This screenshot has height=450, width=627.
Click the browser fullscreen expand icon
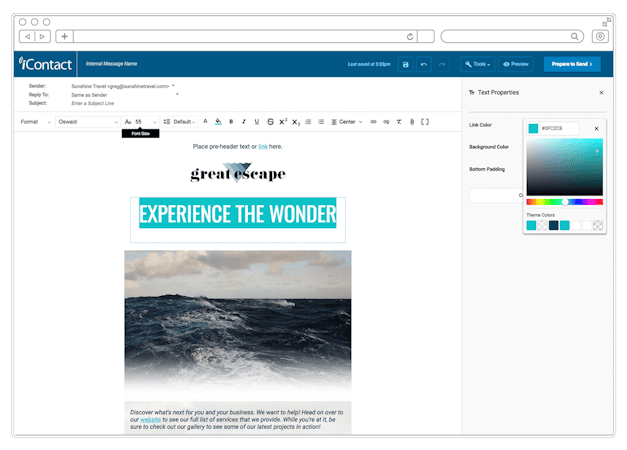607,22
